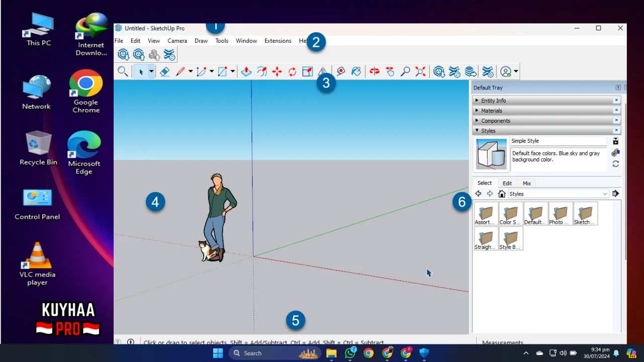Image resolution: width=644 pixels, height=362 pixels.
Task: Open the Arc tool dropdown arrow
Action: [x=211, y=72]
